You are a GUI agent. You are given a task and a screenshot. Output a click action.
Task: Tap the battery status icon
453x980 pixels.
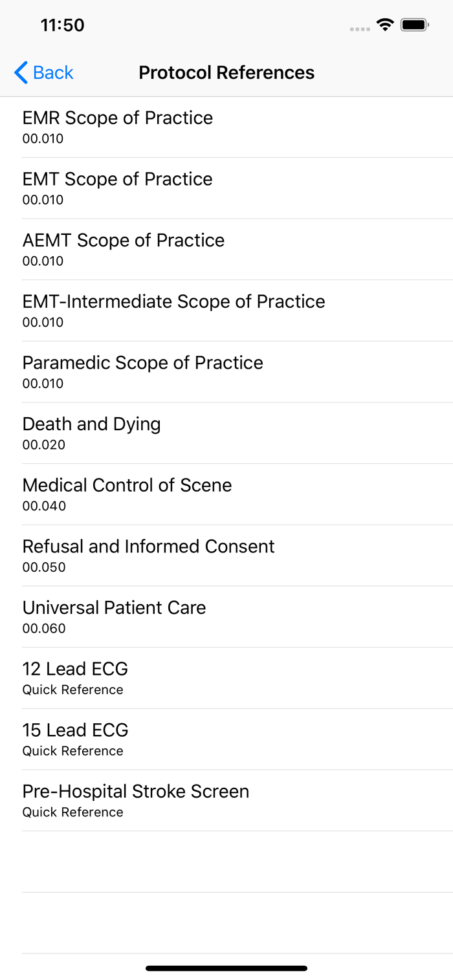click(414, 26)
